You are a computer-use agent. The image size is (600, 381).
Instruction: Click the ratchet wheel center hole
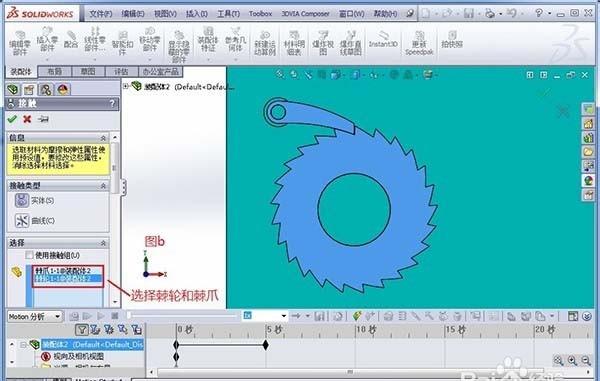[x=354, y=209]
